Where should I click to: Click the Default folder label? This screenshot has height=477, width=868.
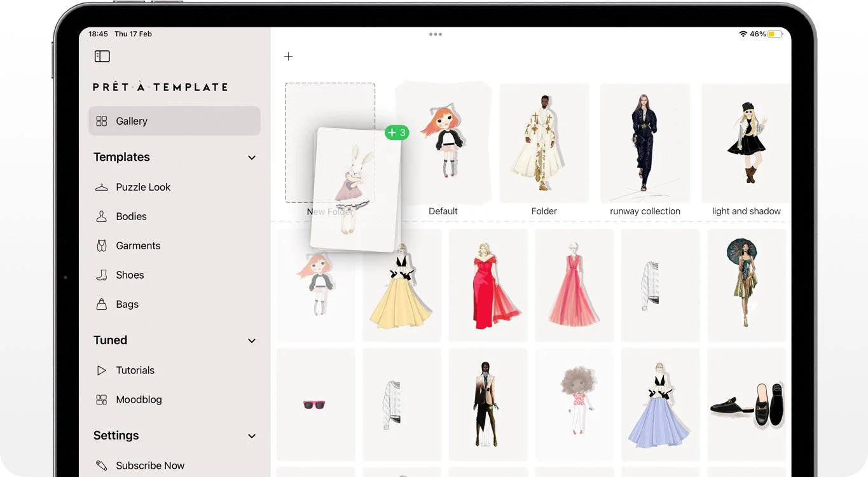click(443, 211)
